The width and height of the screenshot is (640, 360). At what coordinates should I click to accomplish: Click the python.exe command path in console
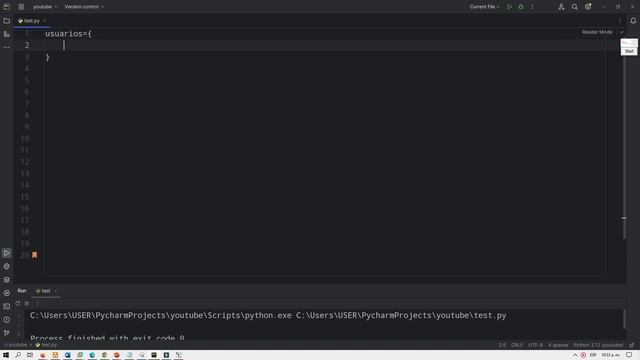click(x=161, y=316)
